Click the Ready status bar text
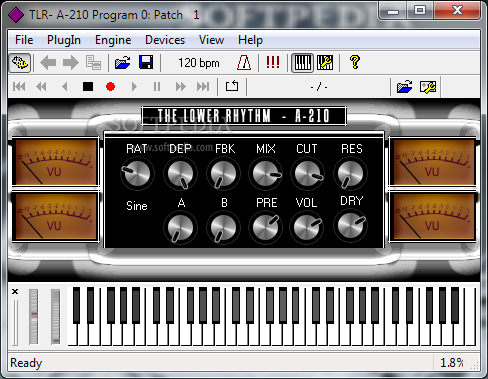The height and width of the screenshot is (379, 488). 26,363
